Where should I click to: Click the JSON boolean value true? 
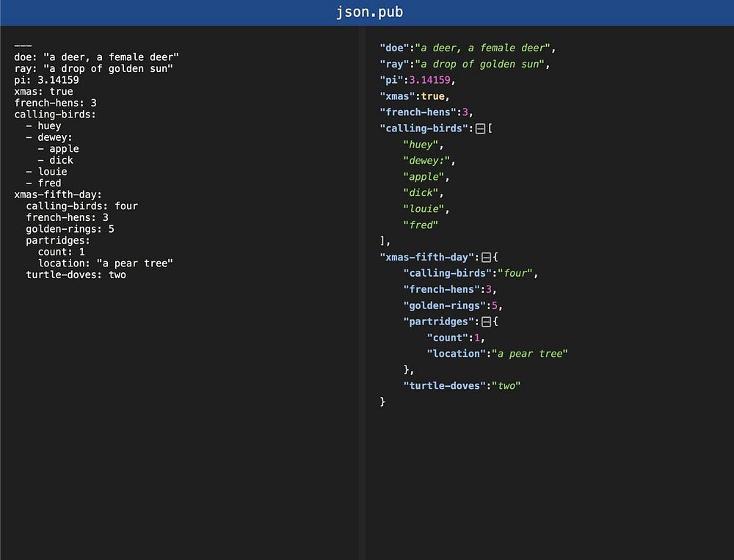click(x=432, y=96)
